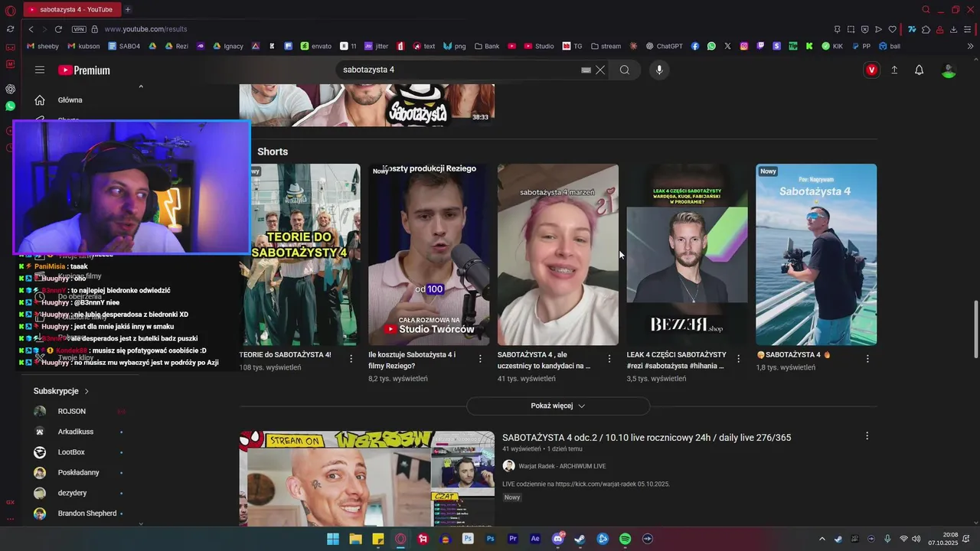Open the Arkadikuss subscription channel
The height and width of the screenshot is (551, 980).
point(77,432)
